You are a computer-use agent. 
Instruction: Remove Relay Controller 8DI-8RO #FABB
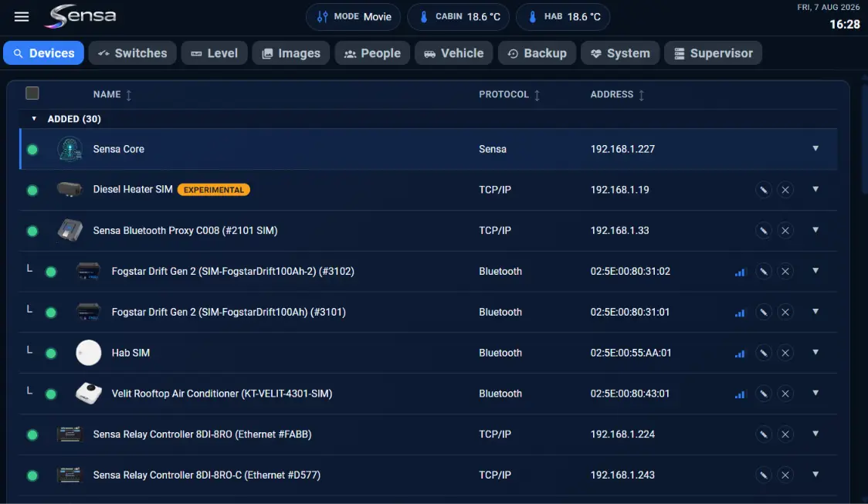coord(785,435)
